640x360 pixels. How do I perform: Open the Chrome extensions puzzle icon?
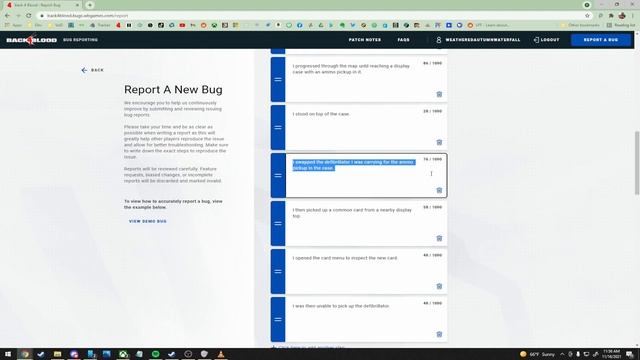point(611,16)
